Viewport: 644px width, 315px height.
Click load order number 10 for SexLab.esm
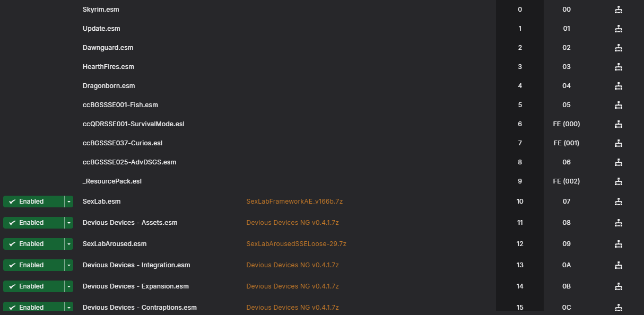click(520, 202)
